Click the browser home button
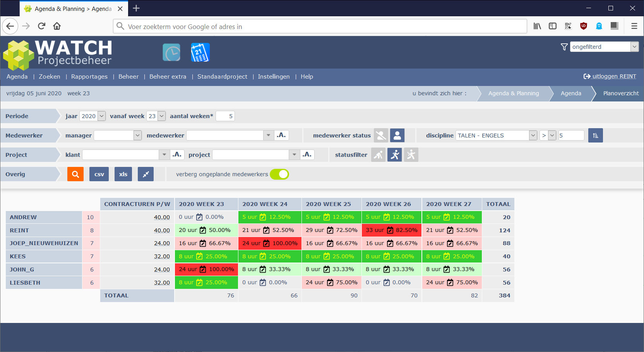 [x=57, y=26]
